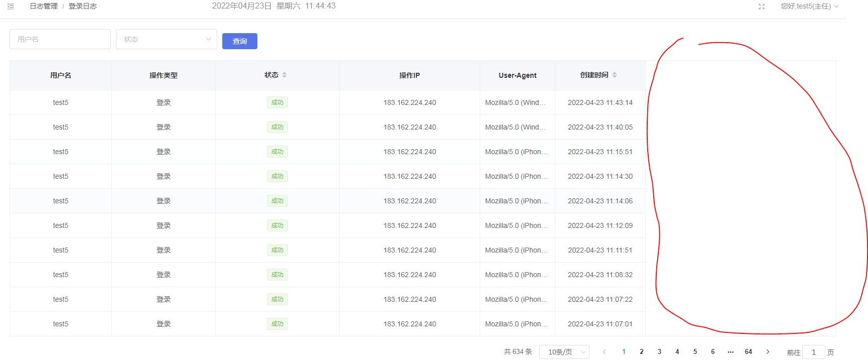
Task: Collapse the sidebar with hamburger icon
Action: click(11, 7)
